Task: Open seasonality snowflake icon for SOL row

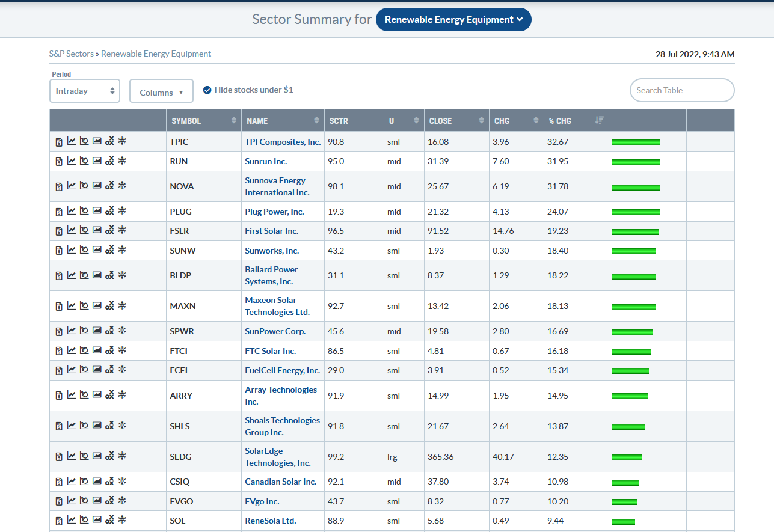Action: click(122, 520)
